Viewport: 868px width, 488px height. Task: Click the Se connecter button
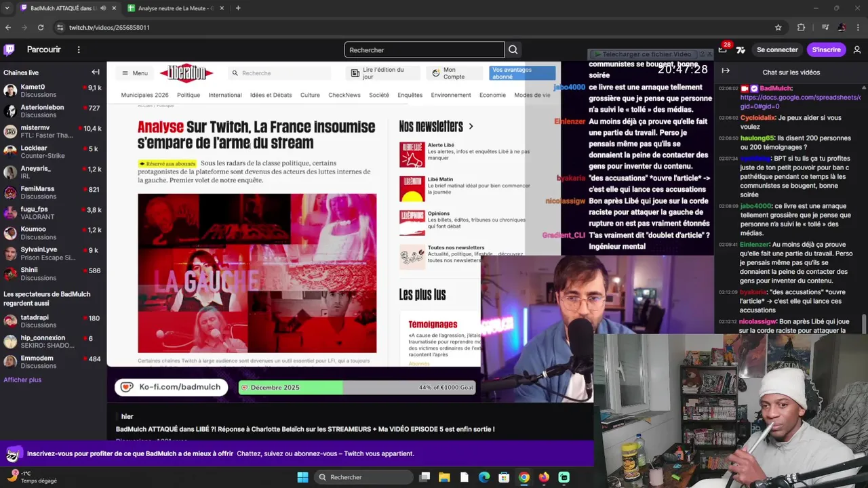pyautogui.click(x=777, y=49)
